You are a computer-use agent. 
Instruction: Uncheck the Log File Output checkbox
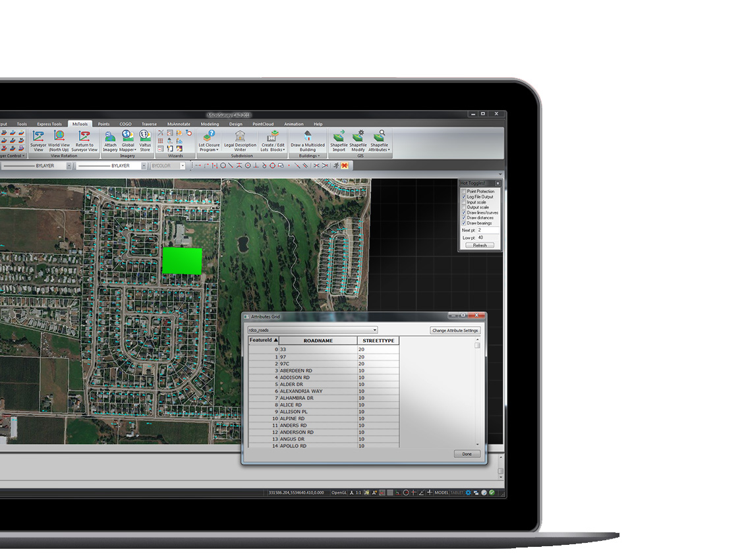coord(464,197)
